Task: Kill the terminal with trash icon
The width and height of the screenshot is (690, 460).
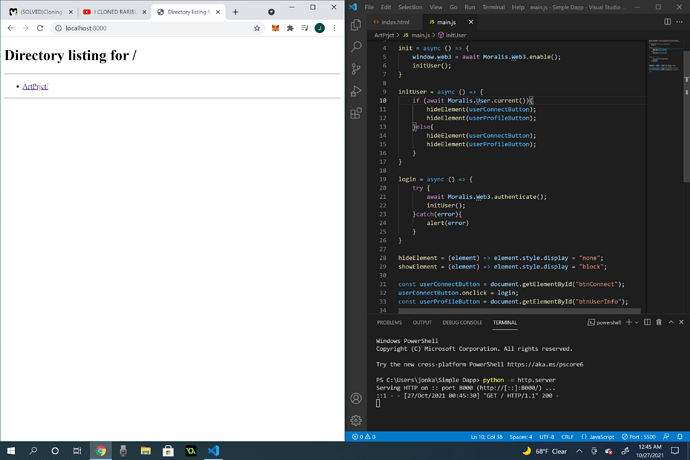Action: click(x=659, y=322)
